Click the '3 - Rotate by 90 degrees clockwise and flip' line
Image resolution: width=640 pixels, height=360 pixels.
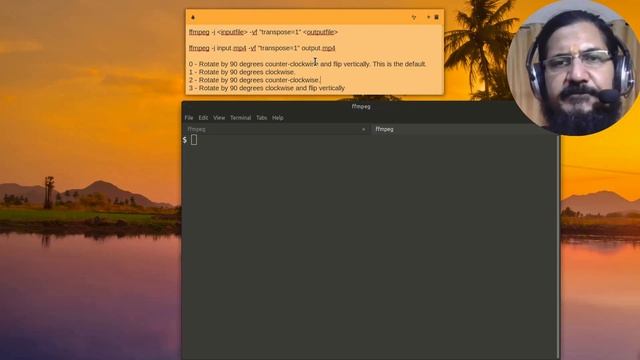[x=267, y=88]
